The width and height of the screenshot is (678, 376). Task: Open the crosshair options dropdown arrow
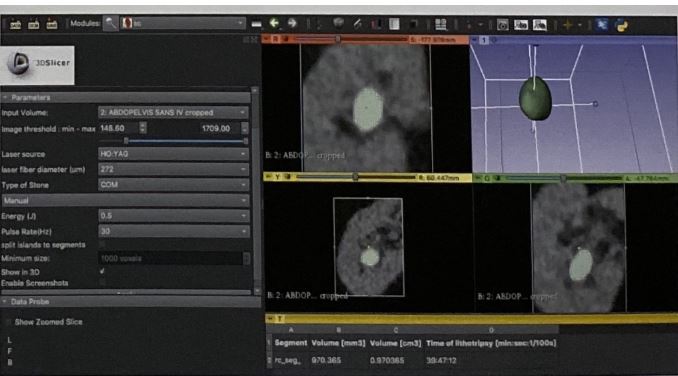click(x=580, y=25)
